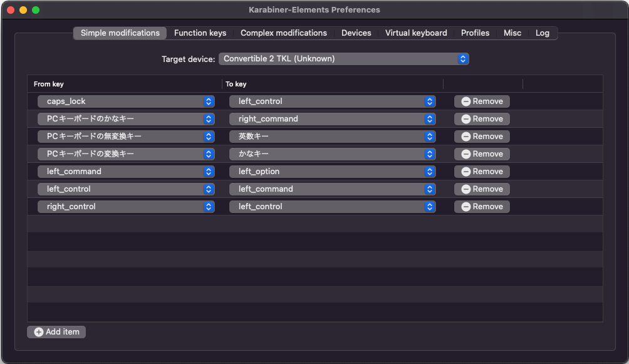
Task: Open the Profiles tab
Action: tap(475, 33)
